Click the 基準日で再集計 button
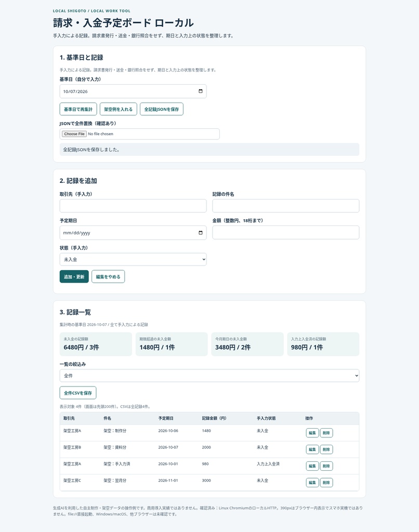Viewport: 419px width, 532px height. pos(78,109)
